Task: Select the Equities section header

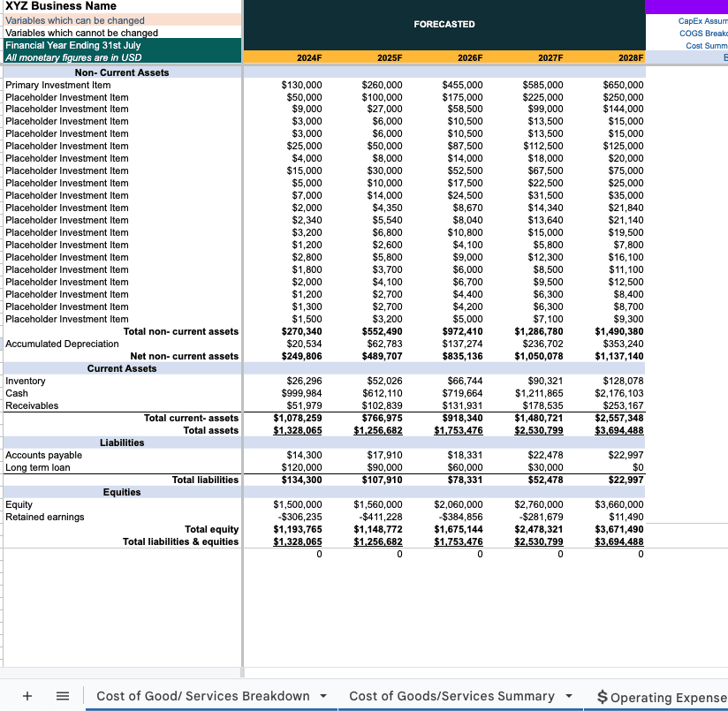Action: (123, 492)
